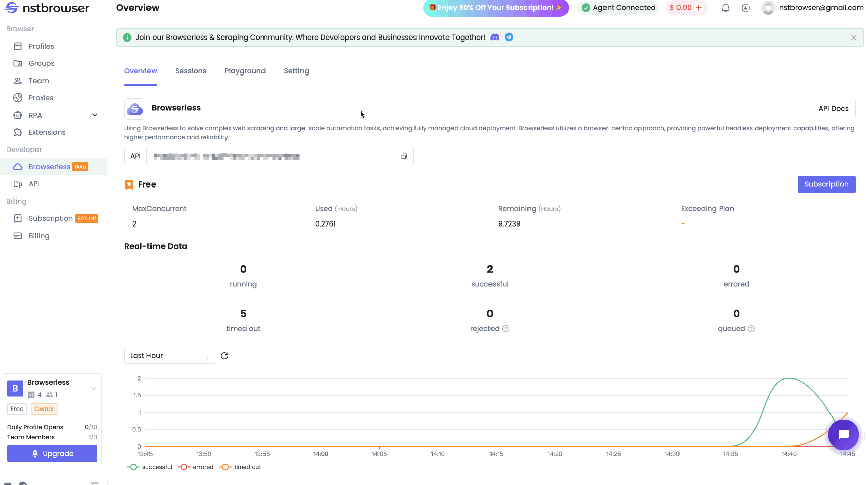Add funds with the plus icon
Screen dimensions: 868x485
[x=699, y=8]
